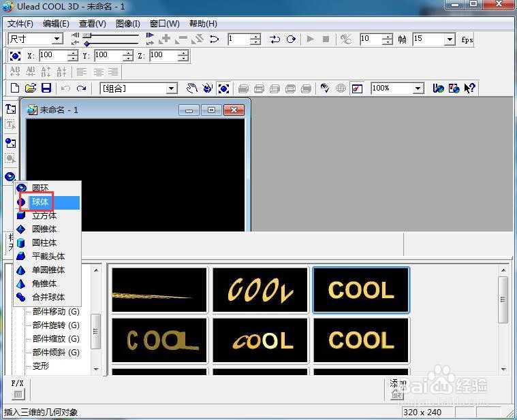Screen dimensions: 517x420
Task: Click the Ulead website globe icon
Action: point(438,88)
